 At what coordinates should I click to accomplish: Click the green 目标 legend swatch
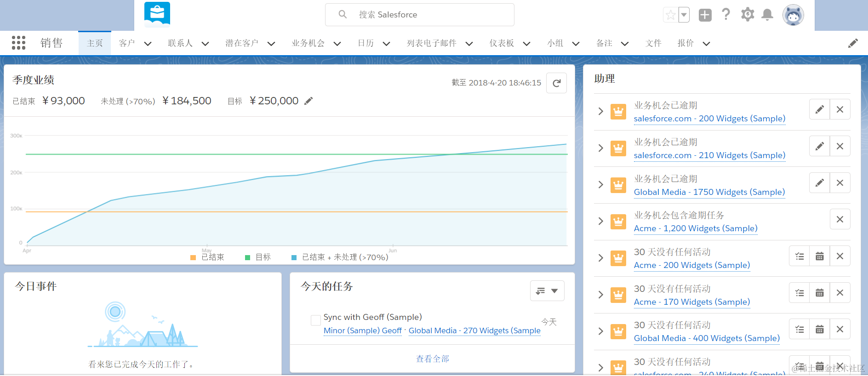247,258
